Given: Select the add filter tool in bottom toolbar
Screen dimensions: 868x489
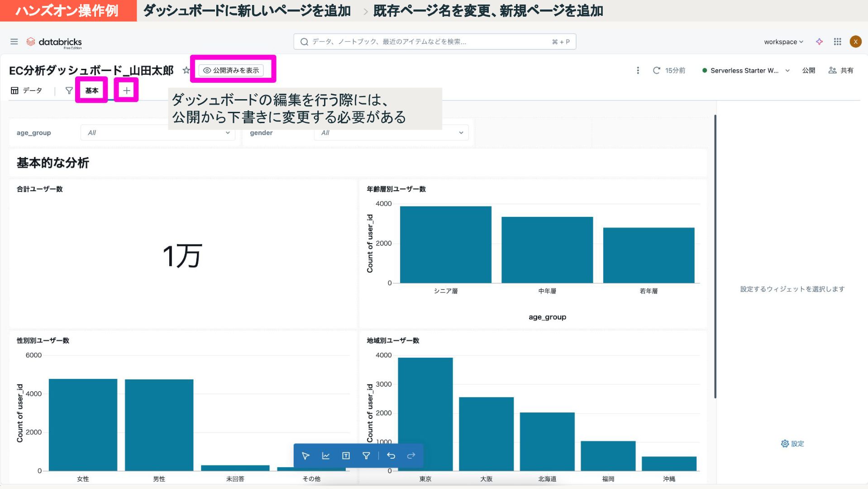Looking at the screenshot, I should click(x=366, y=455).
